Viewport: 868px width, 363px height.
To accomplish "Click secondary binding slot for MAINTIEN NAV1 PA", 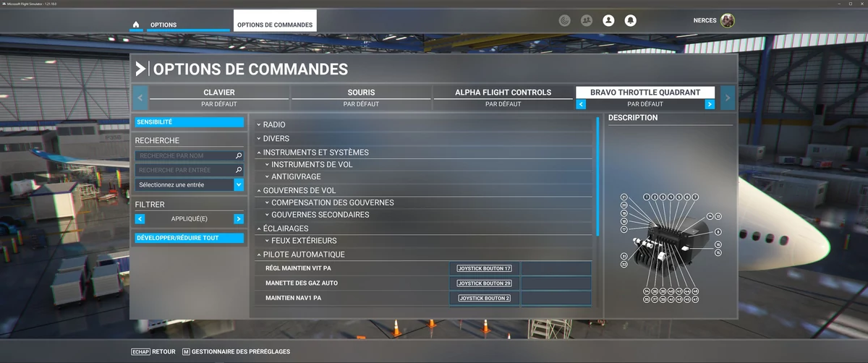I will (556, 298).
